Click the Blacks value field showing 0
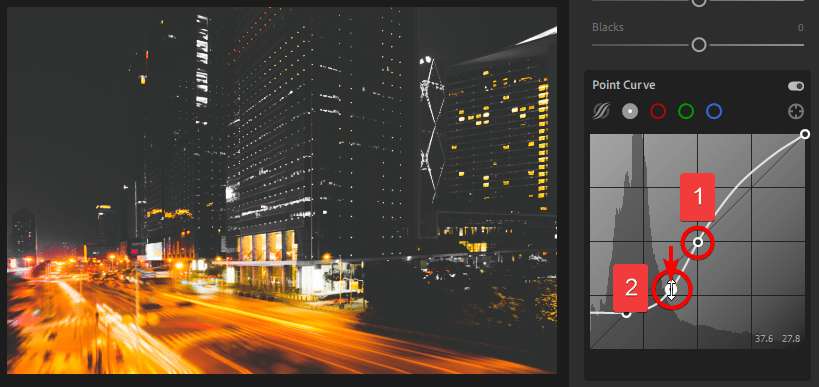The width and height of the screenshot is (819, 387). point(800,28)
